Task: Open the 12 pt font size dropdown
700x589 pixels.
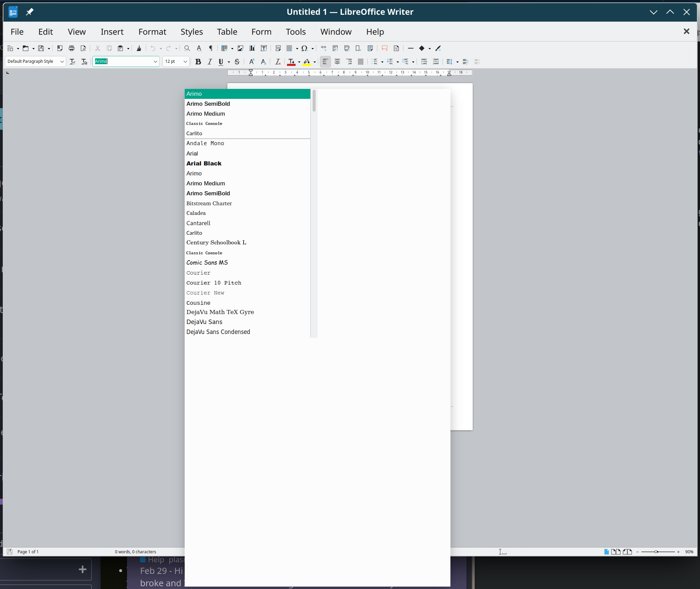Action: coord(185,62)
